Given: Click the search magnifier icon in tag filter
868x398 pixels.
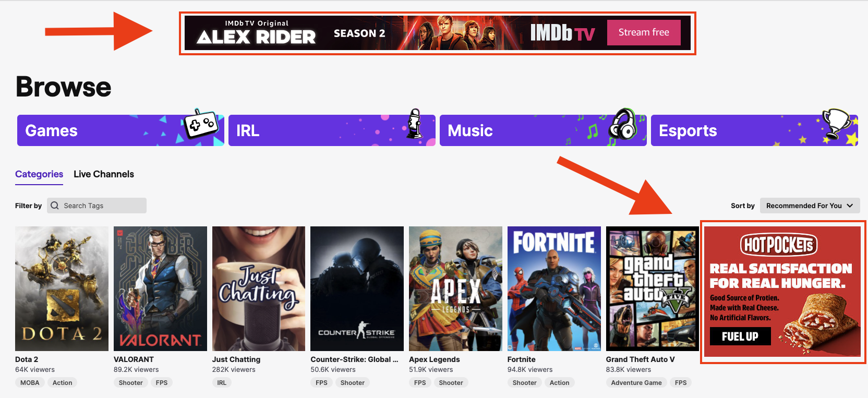Looking at the screenshot, I should pyautogui.click(x=55, y=206).
